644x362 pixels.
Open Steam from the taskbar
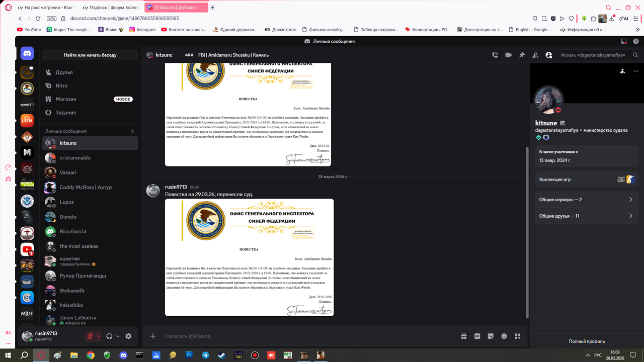[x=221, y=355]
